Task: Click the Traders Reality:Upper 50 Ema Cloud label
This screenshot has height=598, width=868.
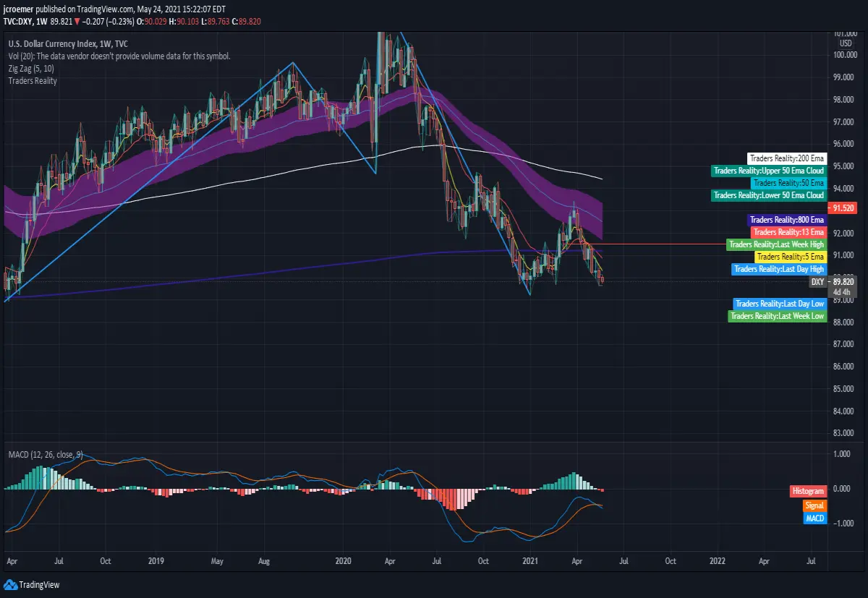Action: pos(768,171)
